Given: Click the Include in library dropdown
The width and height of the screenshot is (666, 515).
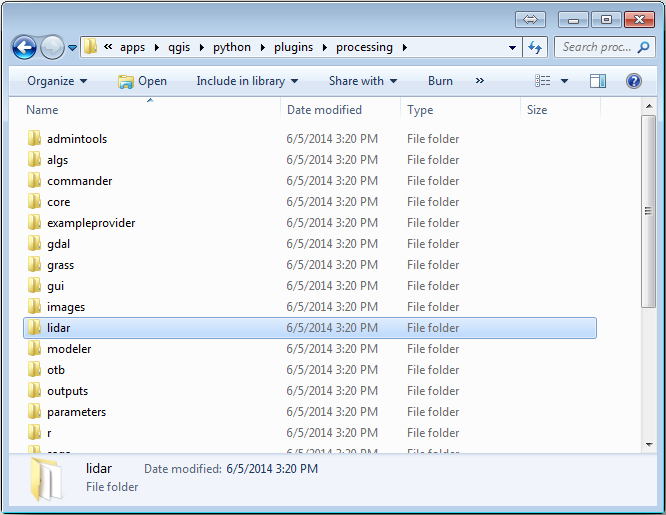Looking at the screenshot, I should tap(248, 81).
